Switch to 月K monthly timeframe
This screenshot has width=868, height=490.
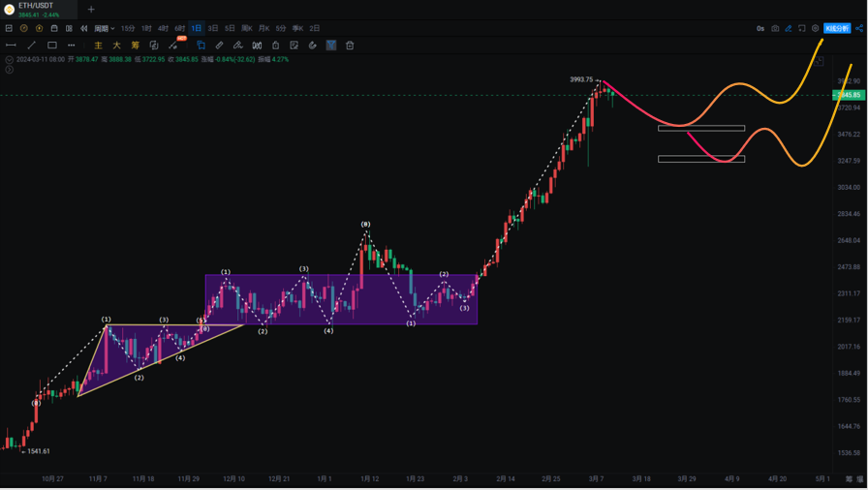pos(264,28)
